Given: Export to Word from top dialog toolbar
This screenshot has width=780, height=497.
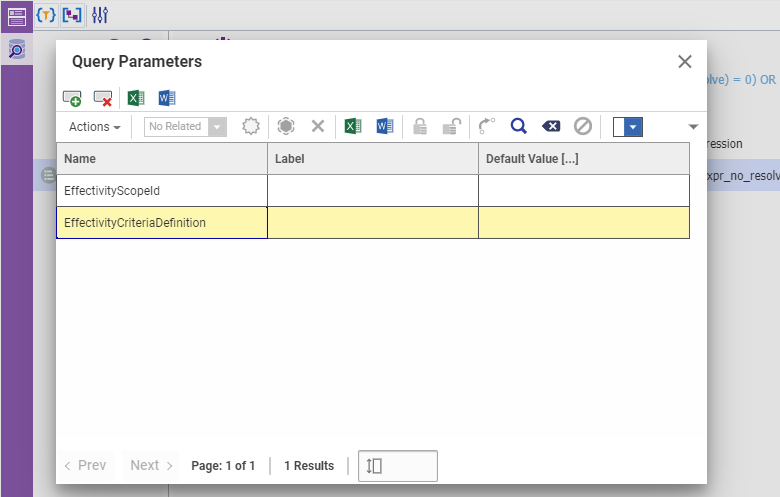Looking at the screenshot, I should coord(167,98).
